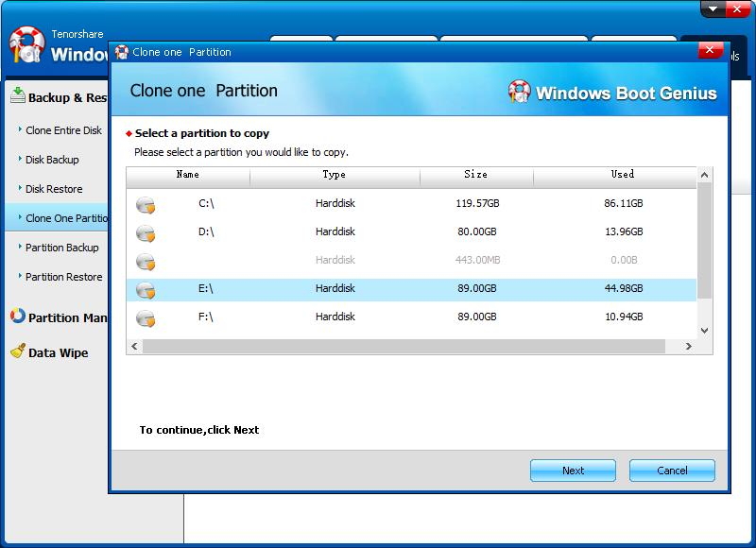
Task: Click Next to continue cloning
Action: 573,471
